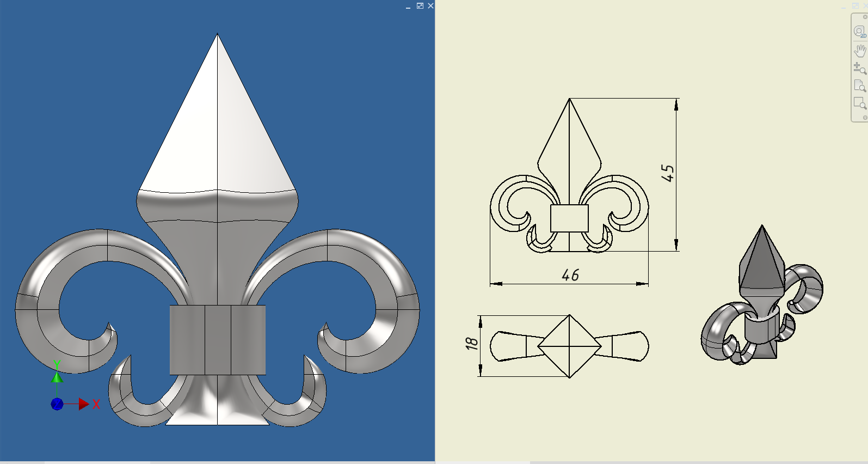Close the 3D model view window

point(430,6)
